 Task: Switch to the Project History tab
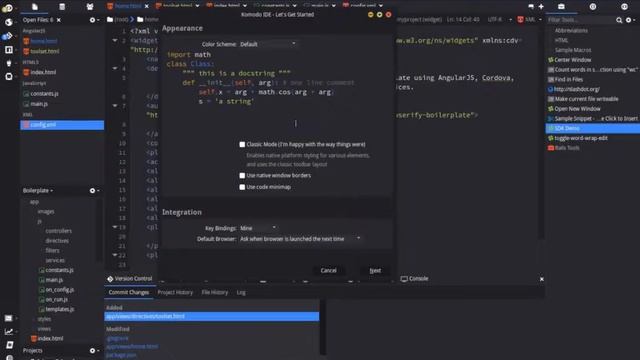tap(175, 292)
